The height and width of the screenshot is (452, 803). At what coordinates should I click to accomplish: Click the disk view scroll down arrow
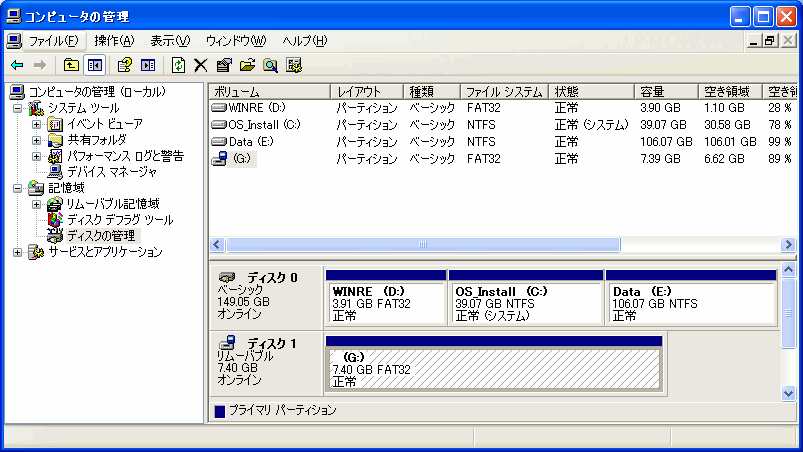coord(788,393)
